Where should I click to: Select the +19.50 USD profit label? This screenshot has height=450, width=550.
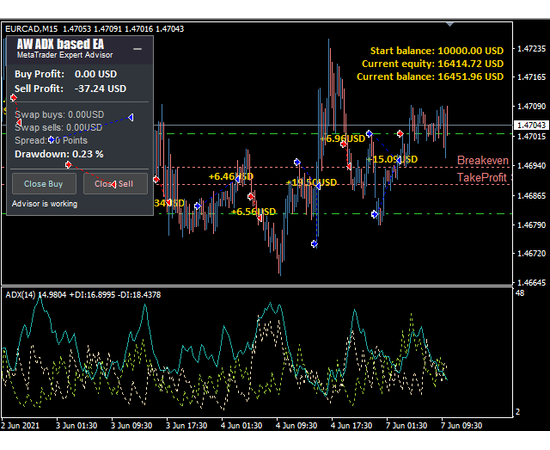point(311,183)
